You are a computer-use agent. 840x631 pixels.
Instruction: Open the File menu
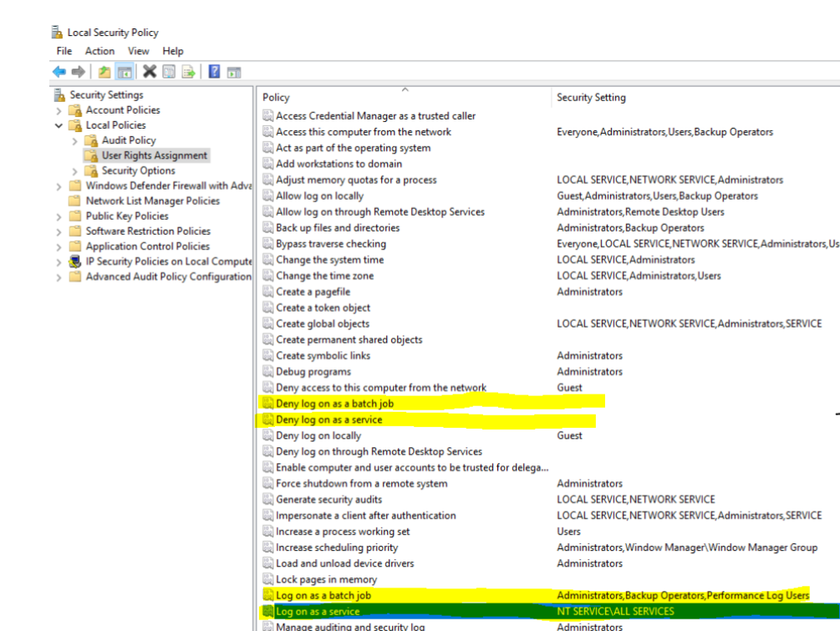pyautogui.click(x=64, y=51)
